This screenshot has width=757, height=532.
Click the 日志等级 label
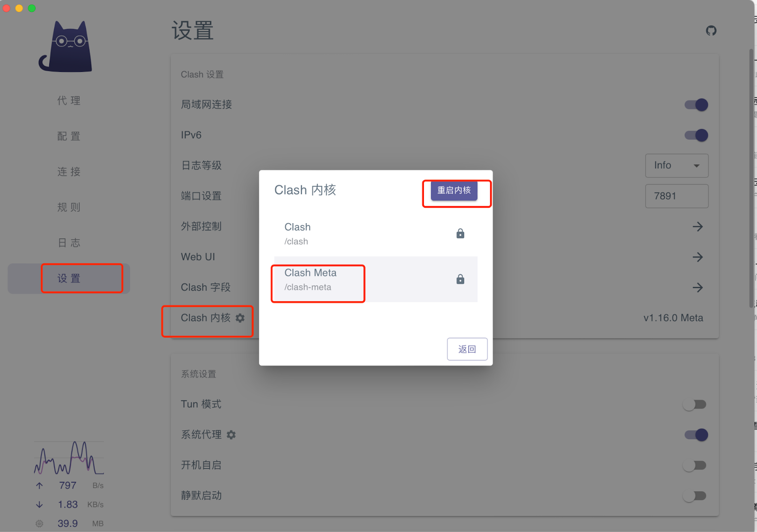201,166
